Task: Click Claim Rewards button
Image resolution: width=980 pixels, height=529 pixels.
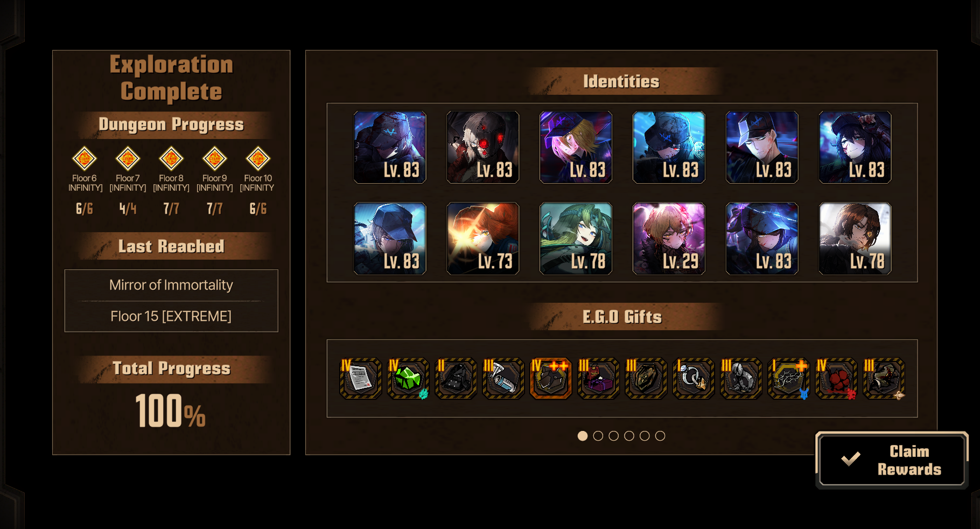Action: tap(892, 460)
